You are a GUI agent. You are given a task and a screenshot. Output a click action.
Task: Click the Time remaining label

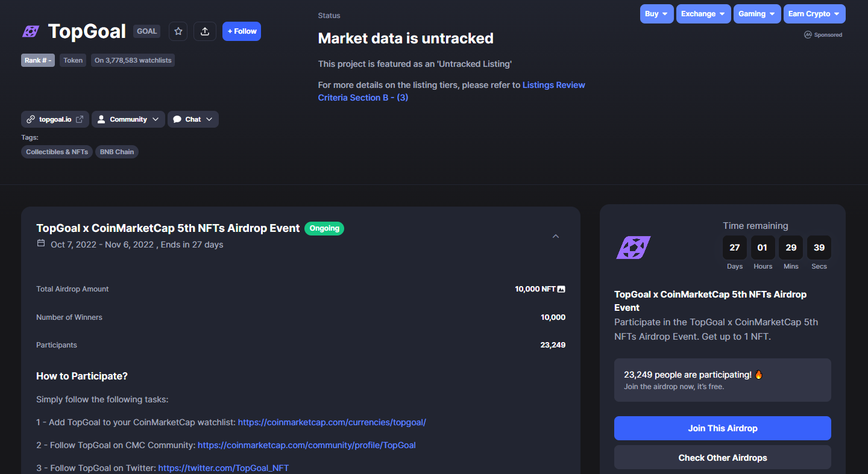(755, 226)
